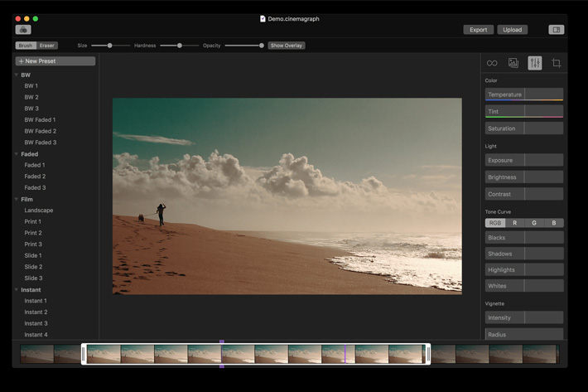Toggle the sidebar layout icon
588x392 pixels.
[557, 30]
